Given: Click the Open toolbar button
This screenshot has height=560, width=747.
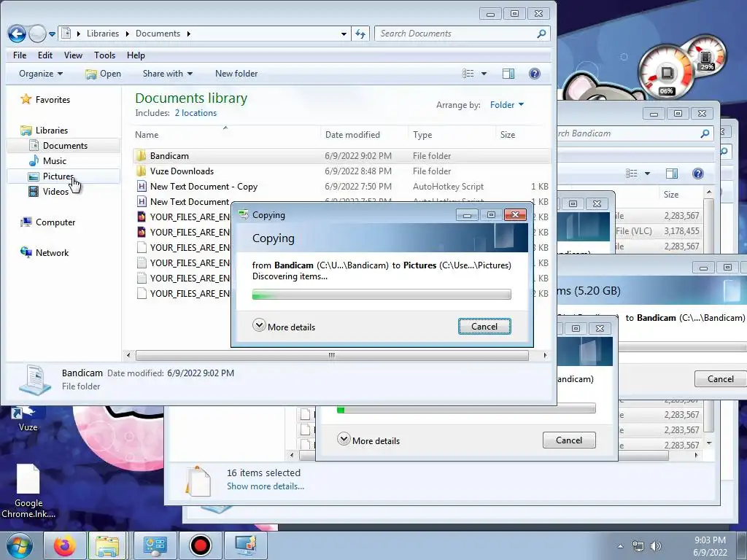Looking at the screenshot, I should [103, 74].
